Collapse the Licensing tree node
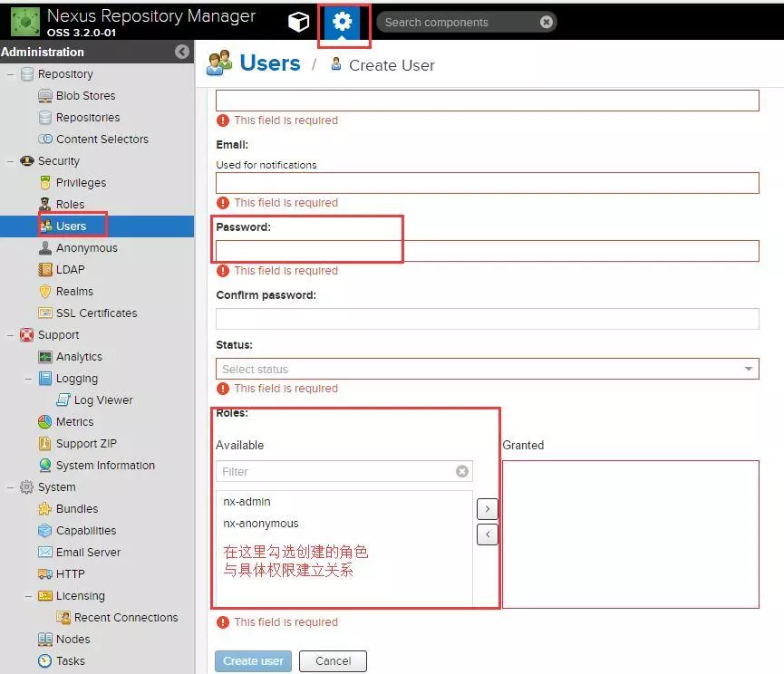Screen dimensions: 784x674 [28, 595]
